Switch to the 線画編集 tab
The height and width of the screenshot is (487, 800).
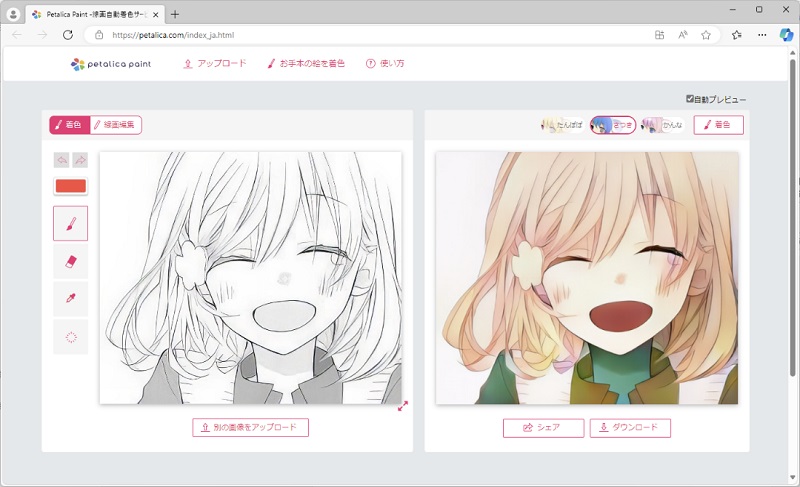(x=116, y=125)
